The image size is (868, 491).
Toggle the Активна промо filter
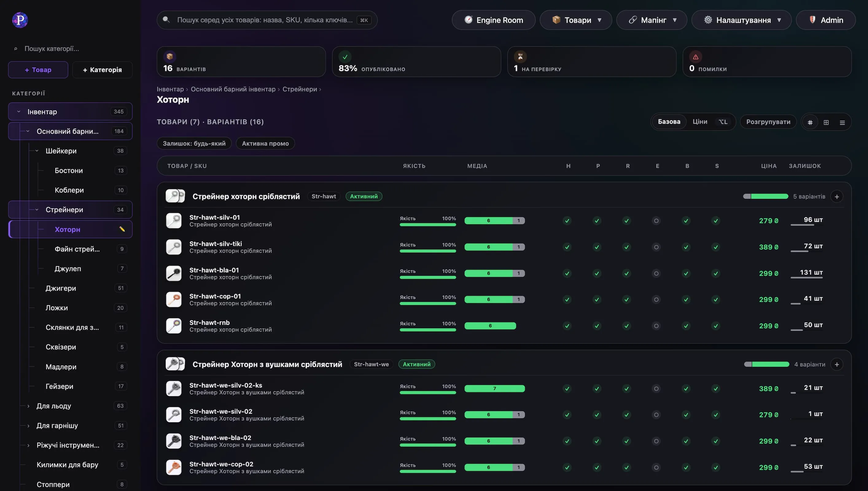click(265, 143)
